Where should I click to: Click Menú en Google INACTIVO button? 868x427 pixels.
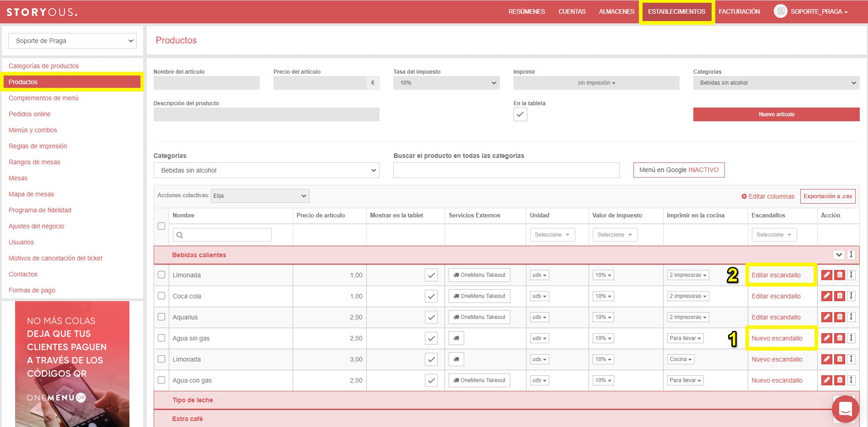679,170
